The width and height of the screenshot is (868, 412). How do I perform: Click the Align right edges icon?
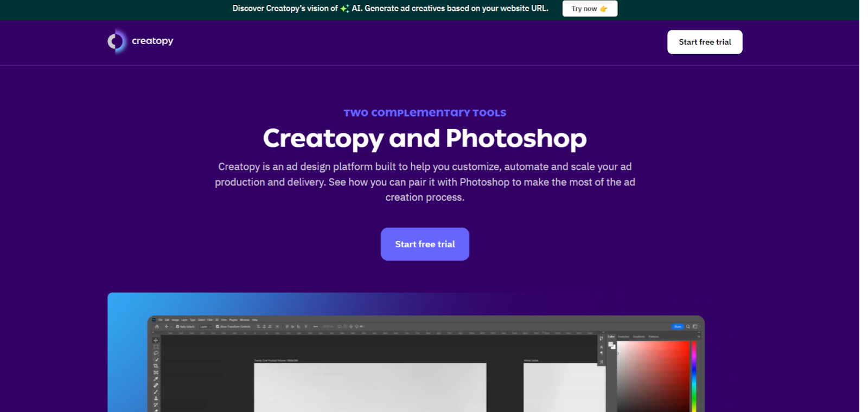click(270, 326)
